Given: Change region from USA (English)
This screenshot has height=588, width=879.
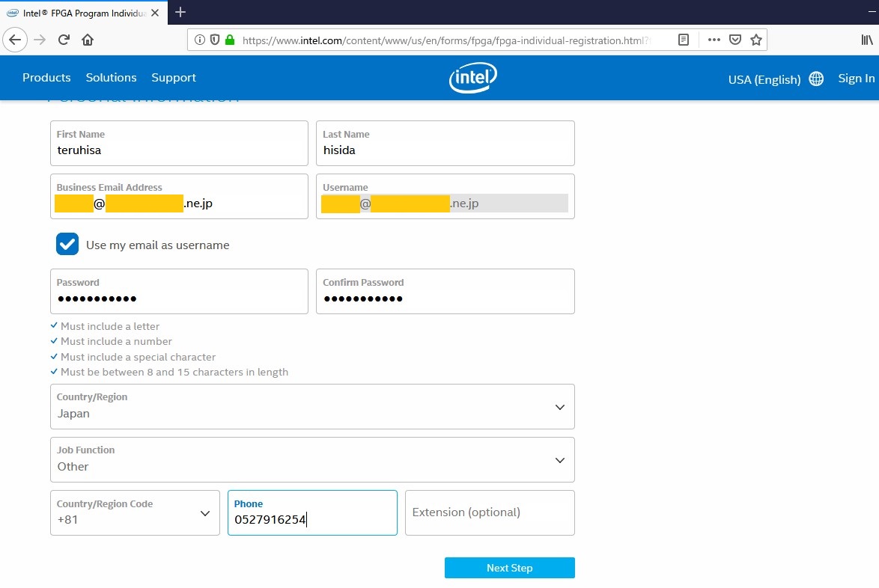Looking at the screenshot, I should (x=764, y=79).
